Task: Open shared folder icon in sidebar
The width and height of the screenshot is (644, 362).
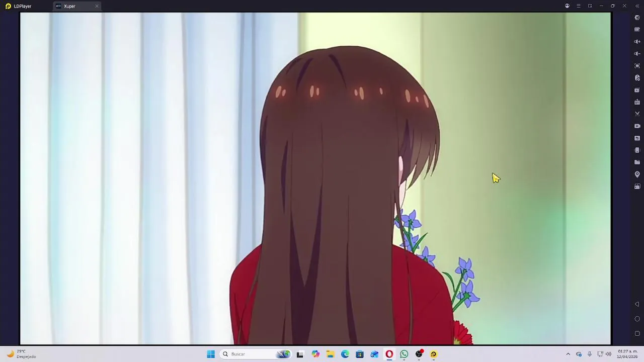Action: [x=637, y=162]
